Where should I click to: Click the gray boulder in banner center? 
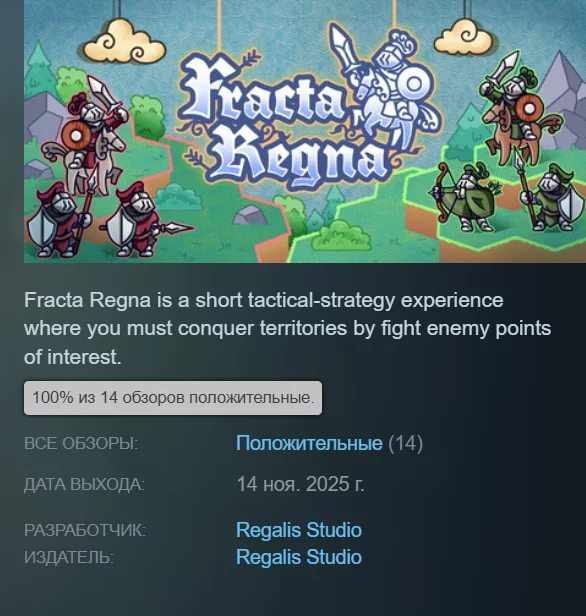tap(250, 215)
